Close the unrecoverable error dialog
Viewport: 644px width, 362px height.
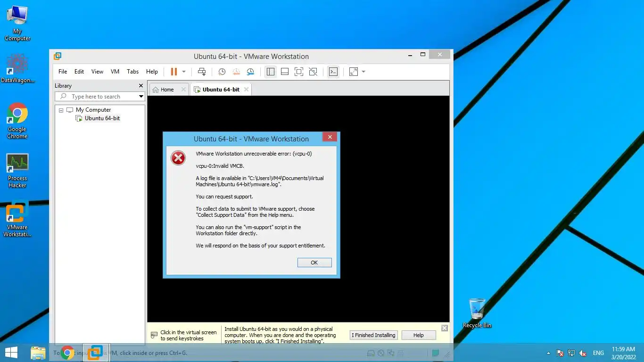[330, 137]
